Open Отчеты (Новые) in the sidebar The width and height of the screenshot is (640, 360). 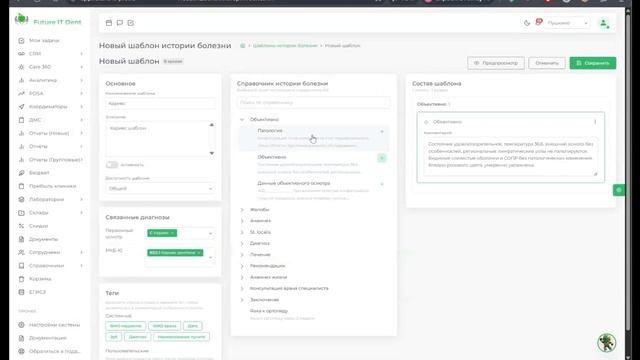tap(49, 133)
